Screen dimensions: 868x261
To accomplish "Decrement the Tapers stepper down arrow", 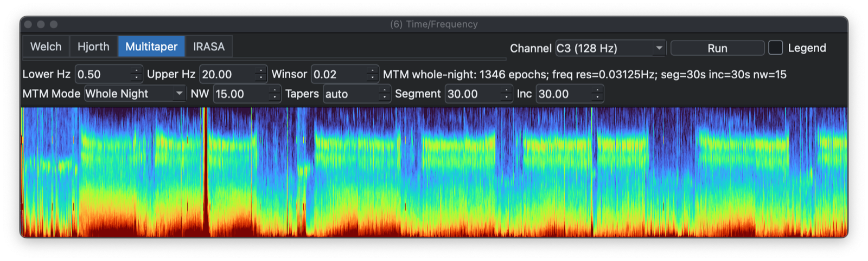I will [385, 97].
